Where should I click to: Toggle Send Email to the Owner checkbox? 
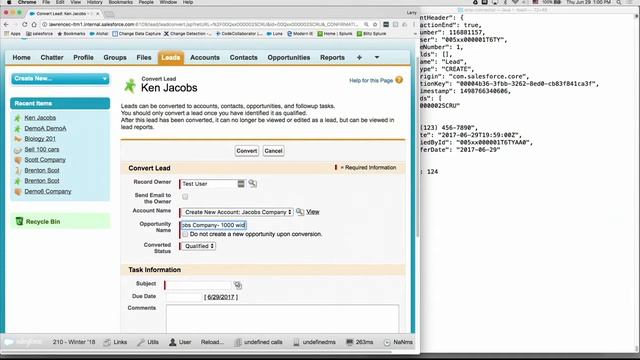click(x=185, y=197)
